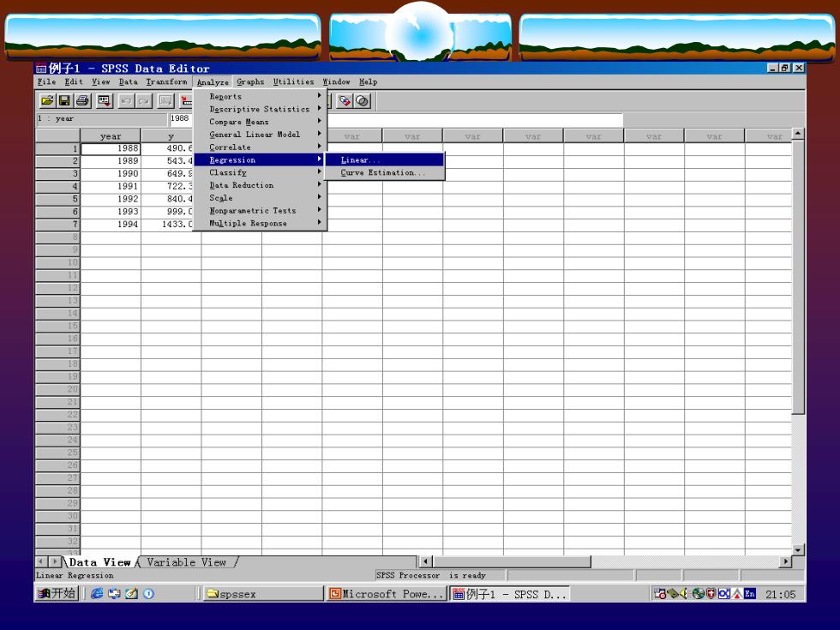Image resolution: width=840 pixels, height=630 pixels.
Task: Open the Utilities menu
Action: click(x=293, y=82)
